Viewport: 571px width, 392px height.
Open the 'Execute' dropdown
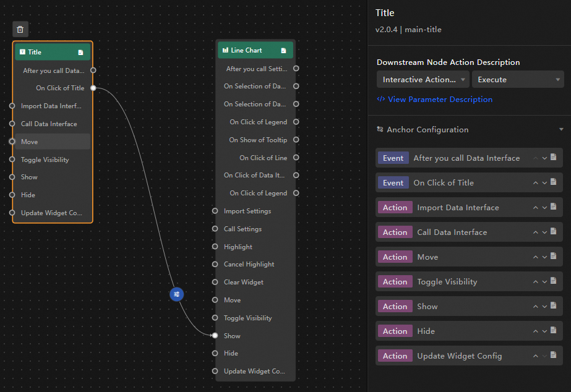(x=517, y=80)
